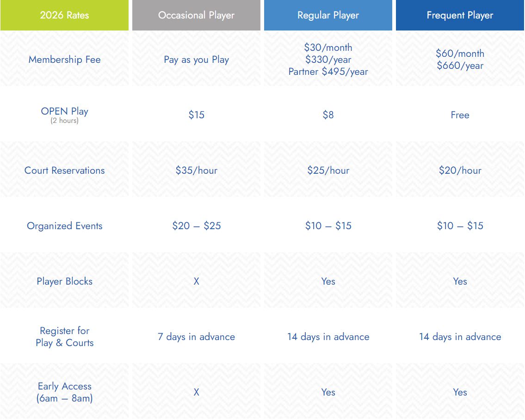The width and height of the screenshot is (525, 420).
Task: Click the X under Occasional Player Blocks
Action: click(x=196, y=281)
